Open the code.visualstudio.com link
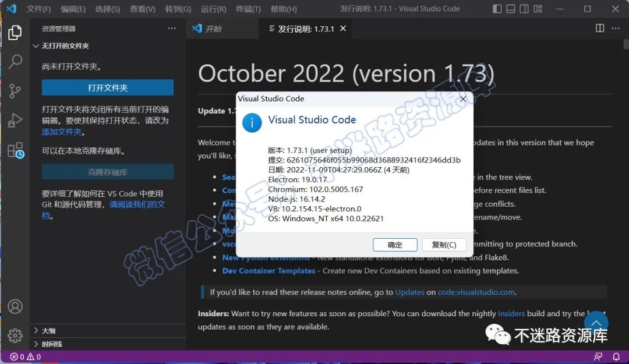The image size is (629, 364). tap(476, 292)
